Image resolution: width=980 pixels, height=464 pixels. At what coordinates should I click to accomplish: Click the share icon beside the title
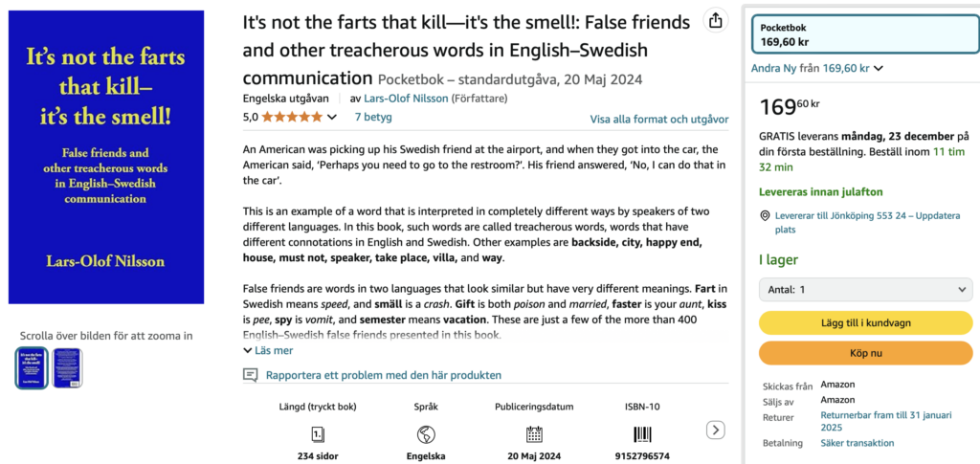pyautogui.click(x=715, y=21)
